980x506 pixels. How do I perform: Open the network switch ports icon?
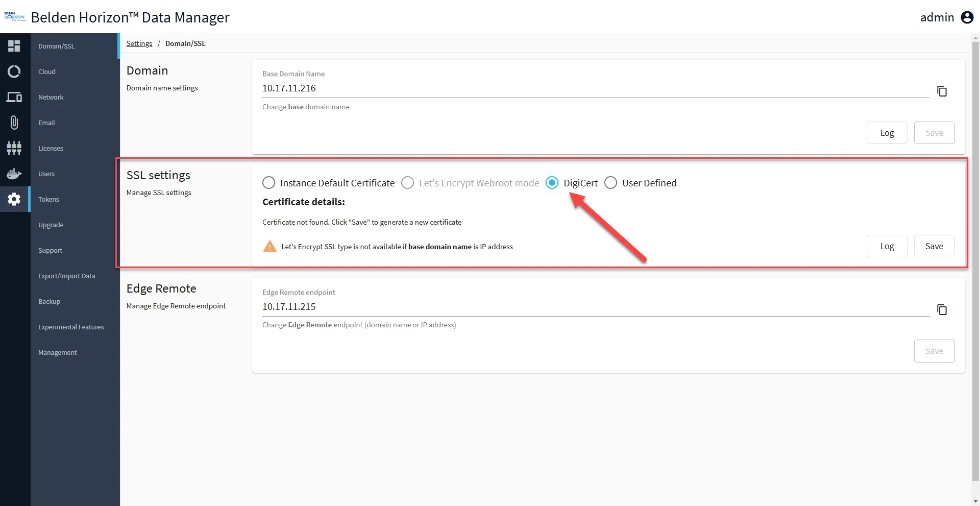[14, 148]
